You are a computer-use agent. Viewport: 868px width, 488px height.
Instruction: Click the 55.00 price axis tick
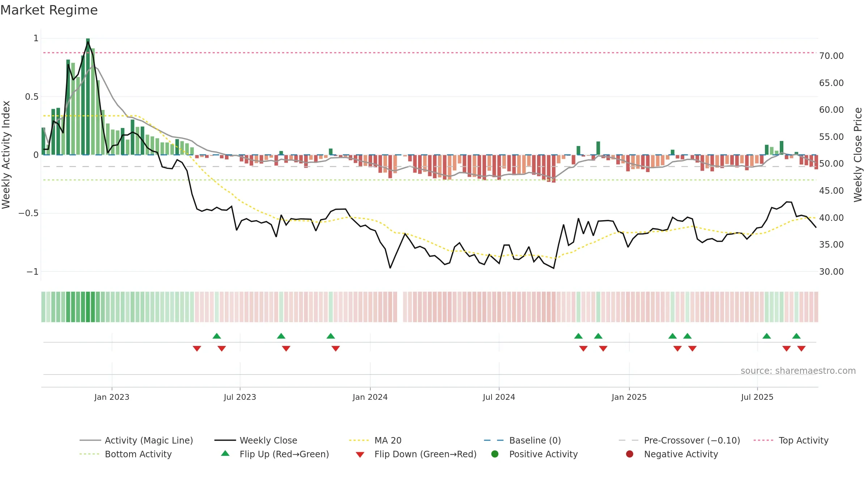(x=831, y=137)
